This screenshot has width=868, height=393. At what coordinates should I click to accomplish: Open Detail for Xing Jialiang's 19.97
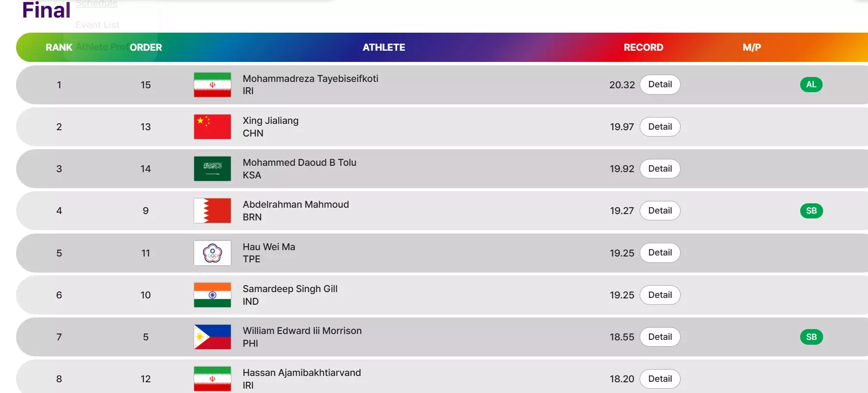pyautogui.click(x=660, y=127)
